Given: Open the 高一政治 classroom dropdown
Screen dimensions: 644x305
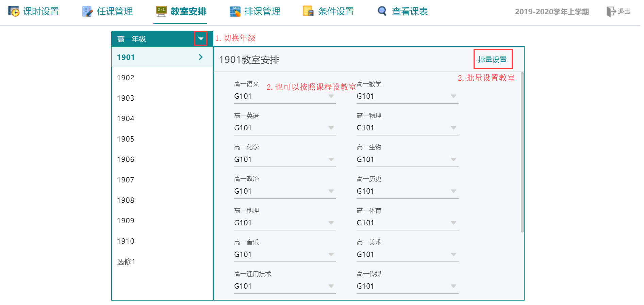Looking at the screenshot, I should 285,191.
